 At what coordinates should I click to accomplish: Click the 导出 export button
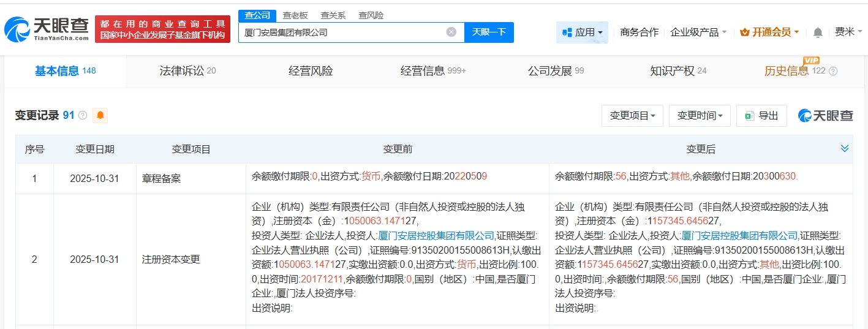(761, 116)
